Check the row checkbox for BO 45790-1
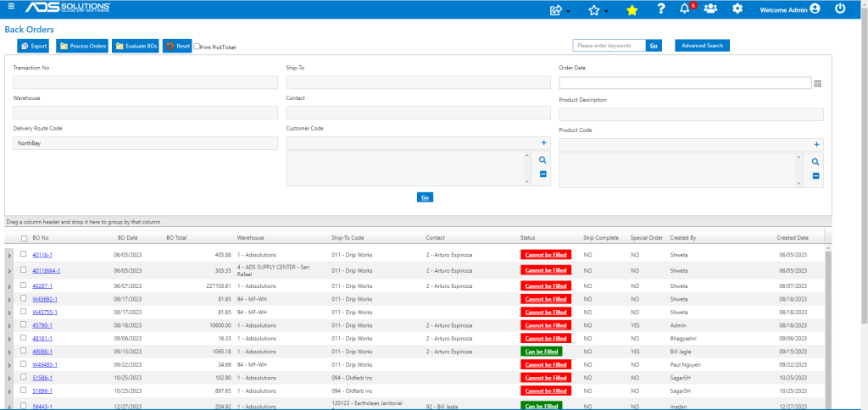The width and height of the screenshot is (868, 410). coord(23,324)
